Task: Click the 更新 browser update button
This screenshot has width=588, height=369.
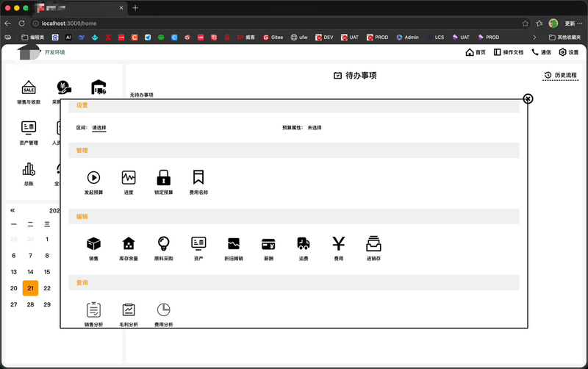Action: coord(574,24)
